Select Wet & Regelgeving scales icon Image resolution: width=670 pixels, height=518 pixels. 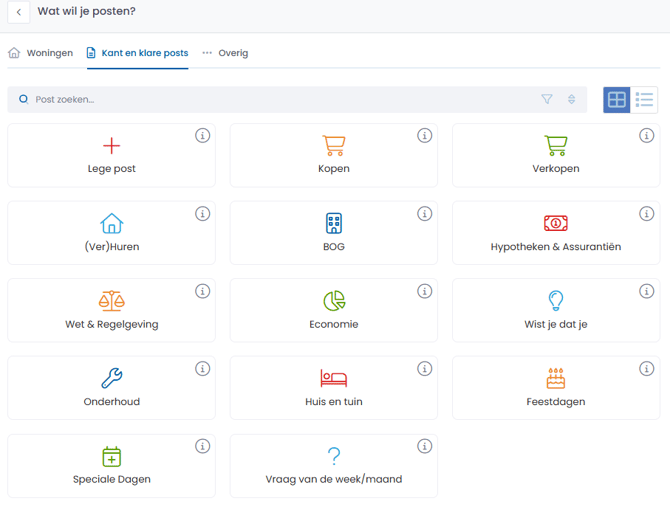[x=112, y=300]
